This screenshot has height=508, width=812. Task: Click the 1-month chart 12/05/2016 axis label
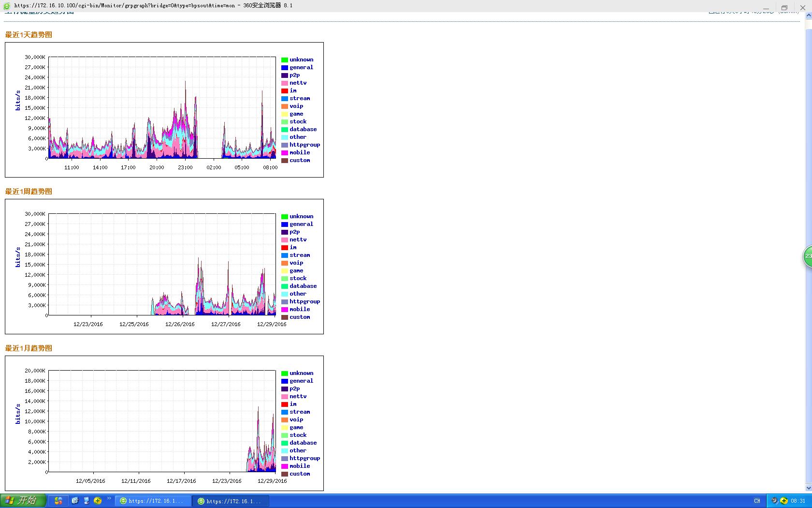pos(90,481)
